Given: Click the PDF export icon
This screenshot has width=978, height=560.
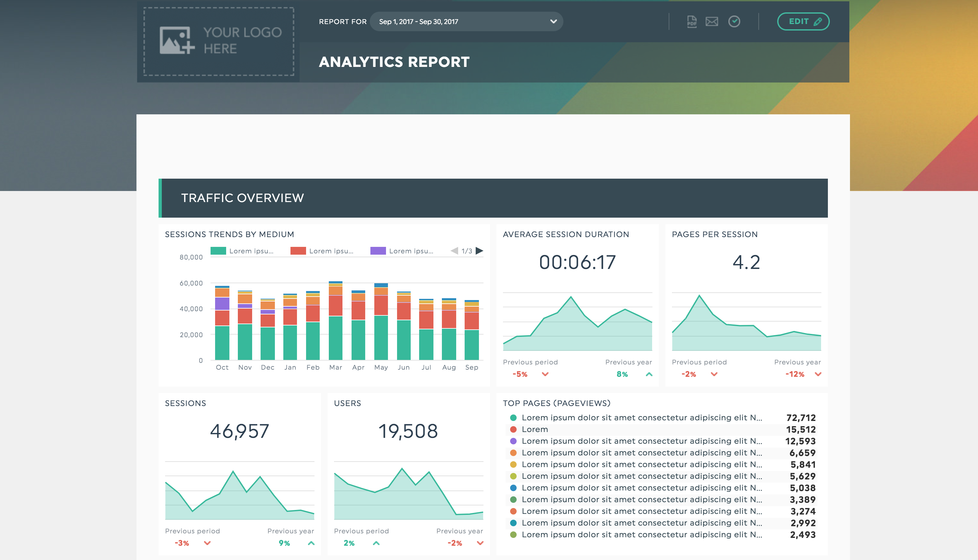Looking at the screenshot, I should [691, 21].
